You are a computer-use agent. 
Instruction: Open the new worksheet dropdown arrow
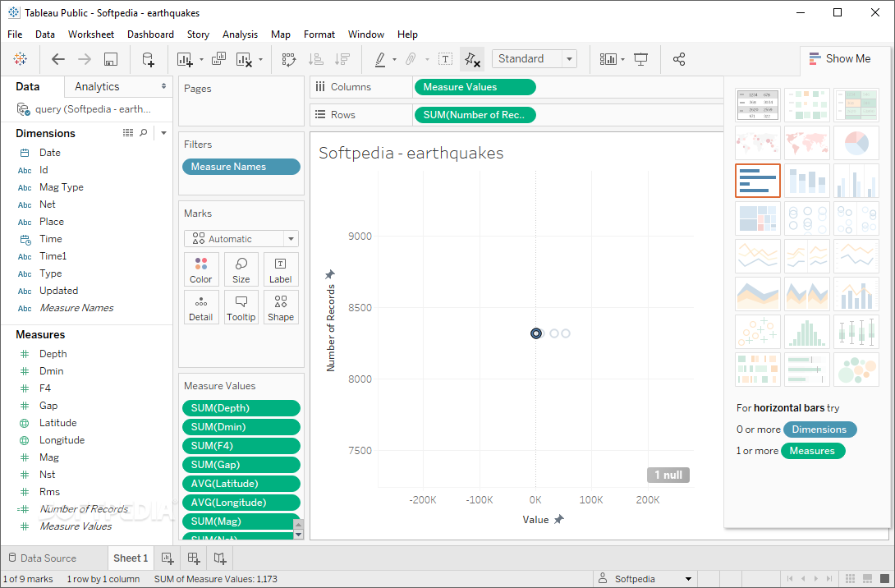click(x=201, y=59)
